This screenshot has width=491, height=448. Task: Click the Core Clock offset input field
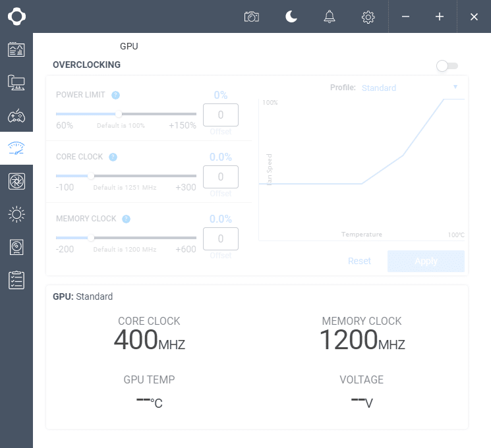pos(221,177)
